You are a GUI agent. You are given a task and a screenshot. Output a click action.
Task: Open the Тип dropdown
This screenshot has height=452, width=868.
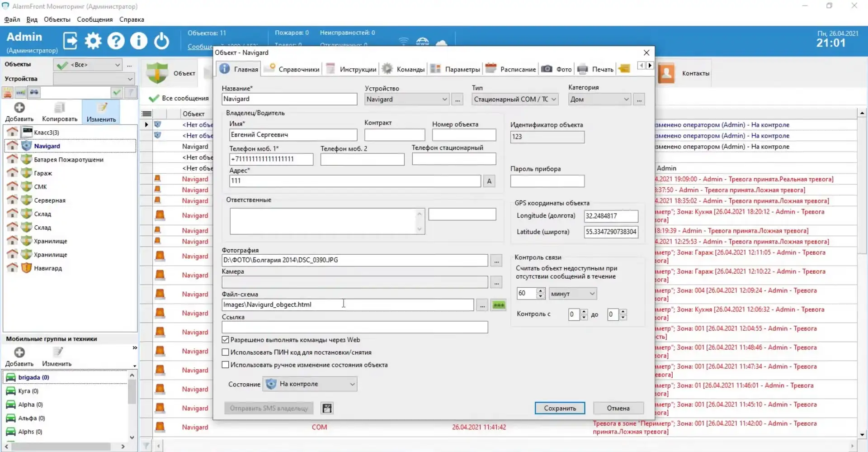[x=515, y=99]
